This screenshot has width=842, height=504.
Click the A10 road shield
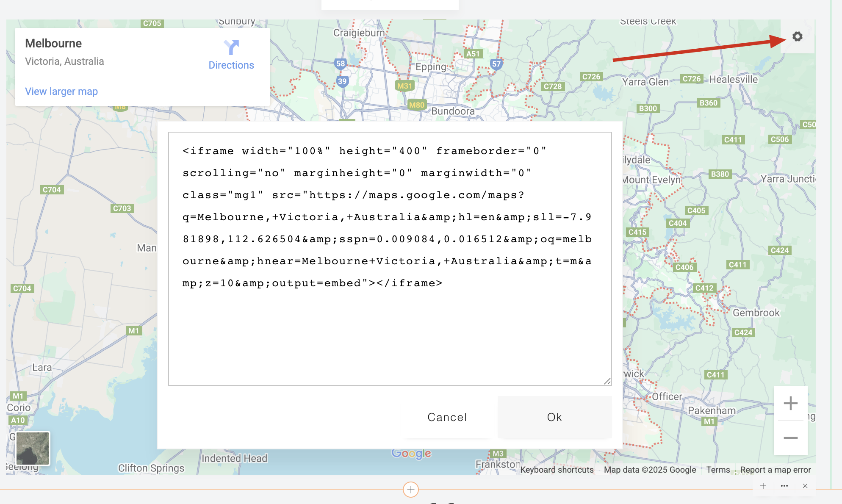[x=18, y=420]
